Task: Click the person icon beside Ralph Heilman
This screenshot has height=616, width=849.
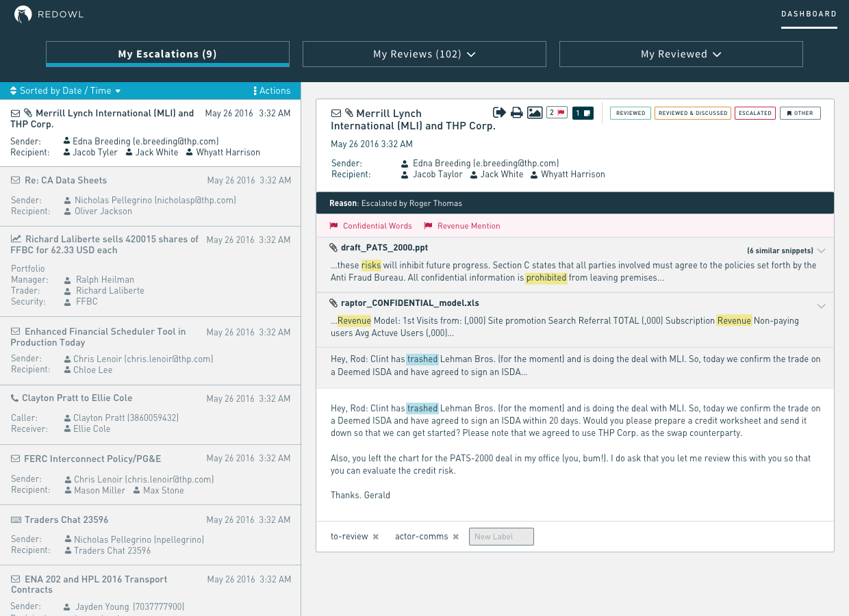Action: [68, 280]
